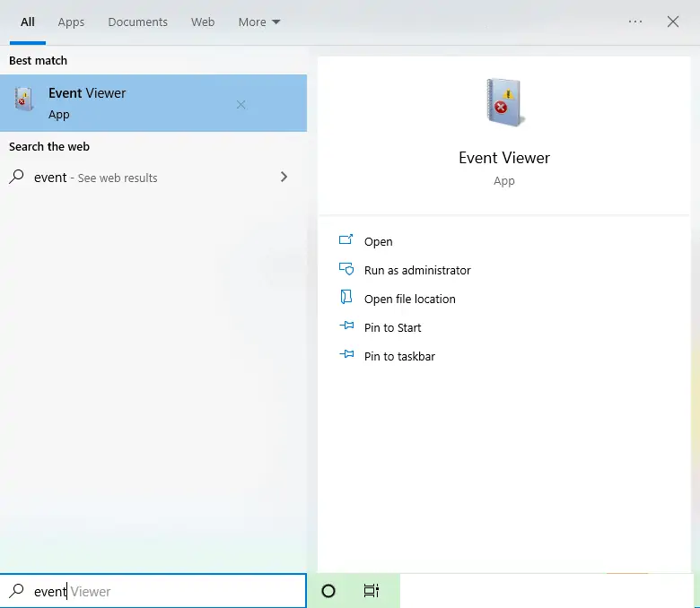Choose Run as administrator

point(417,270)
